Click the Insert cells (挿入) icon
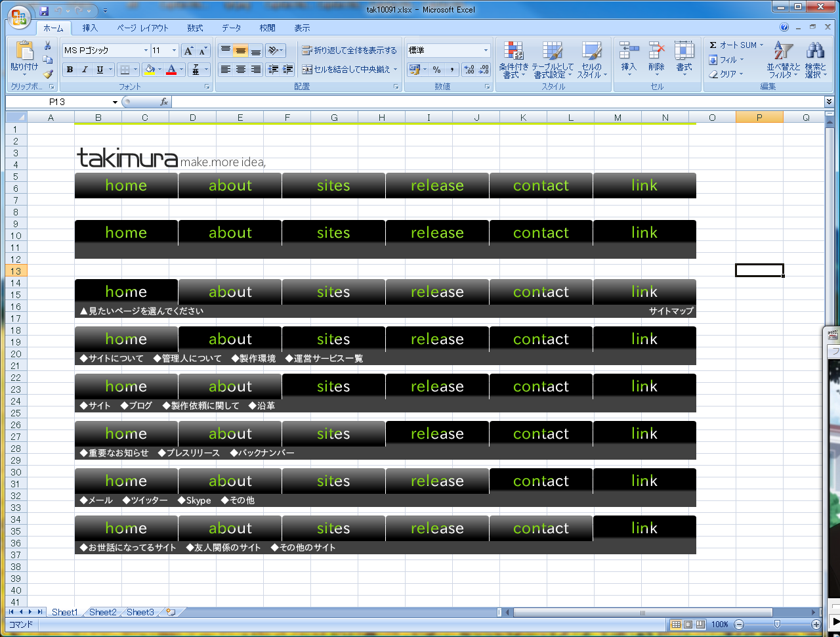 (629, 51)
